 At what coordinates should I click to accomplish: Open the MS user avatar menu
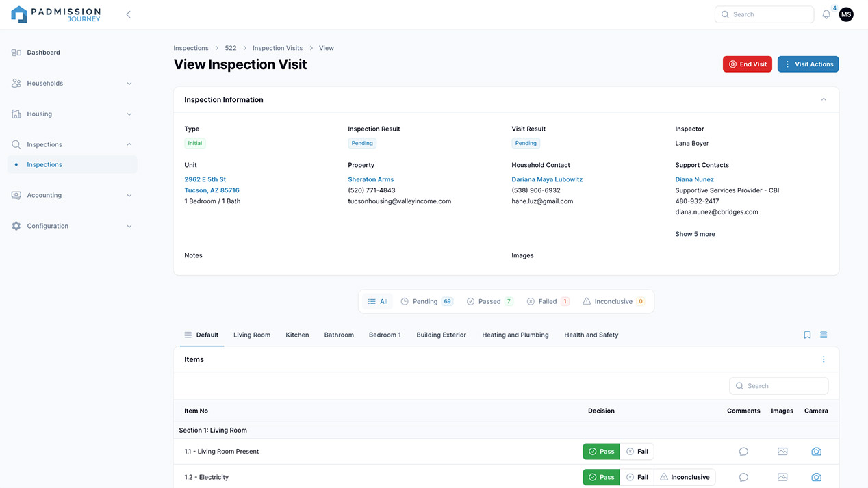846,14
